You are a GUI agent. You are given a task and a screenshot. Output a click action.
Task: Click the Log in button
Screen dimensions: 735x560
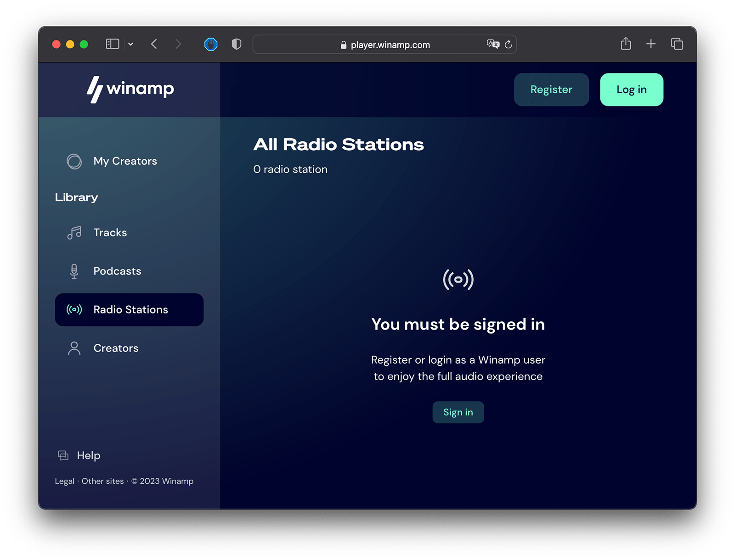632,90
